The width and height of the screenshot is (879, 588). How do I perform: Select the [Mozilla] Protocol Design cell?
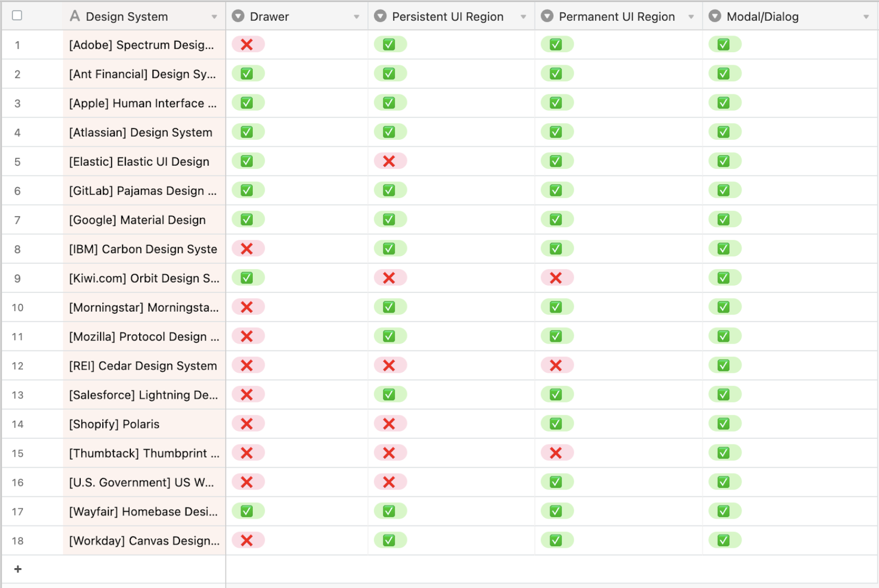click(144, 337)
